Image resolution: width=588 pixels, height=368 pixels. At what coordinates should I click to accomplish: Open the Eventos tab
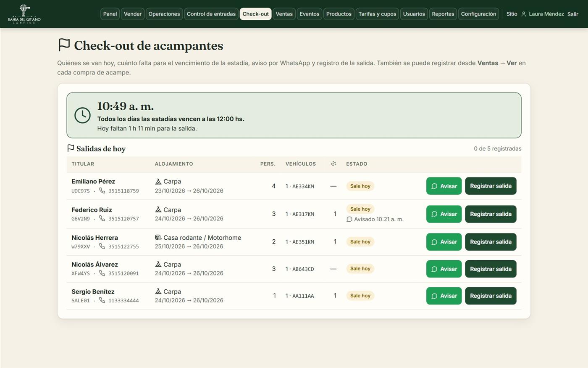[x=310, y=14]
